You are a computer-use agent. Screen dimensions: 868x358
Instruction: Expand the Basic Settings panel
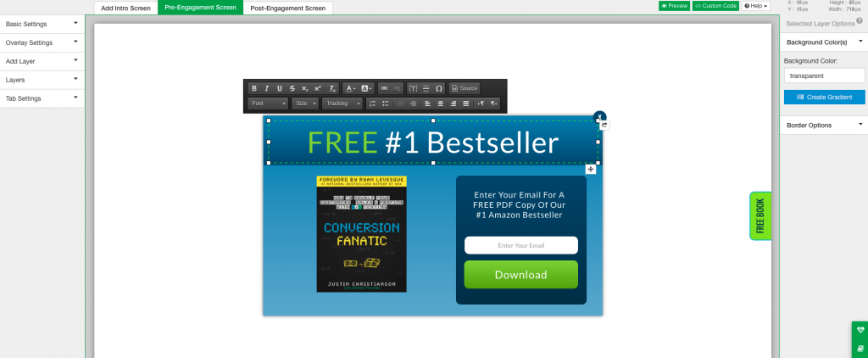[42, 24]
